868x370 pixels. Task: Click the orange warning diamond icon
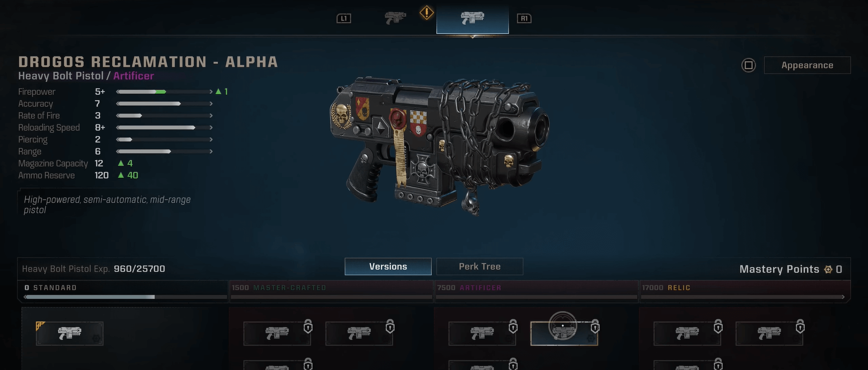426,13
